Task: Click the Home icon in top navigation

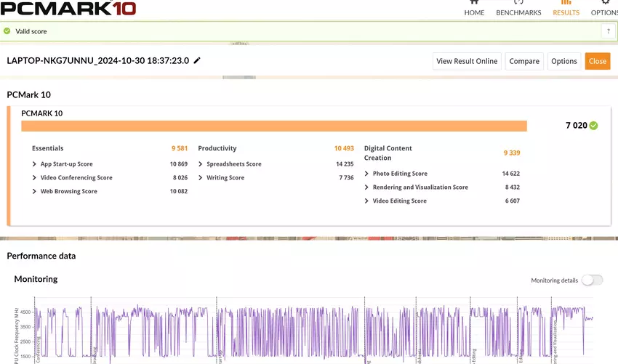Action: pos(474,3)
